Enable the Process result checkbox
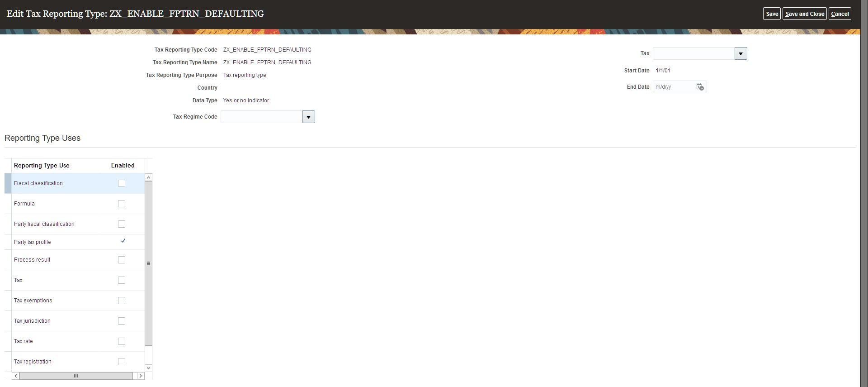Screen dimensions: 868x387 [x=122, y=260]
